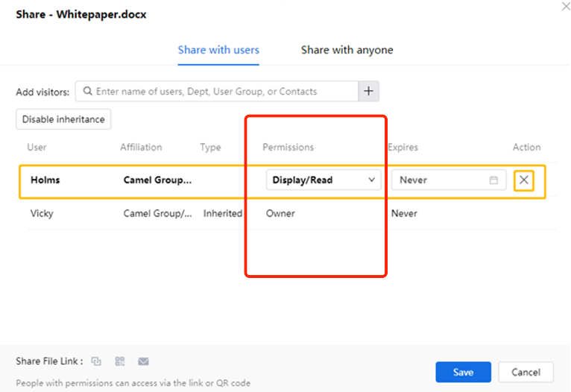Open the calendar in the Expires field
The image size is (571, 392).
point(493,180)
